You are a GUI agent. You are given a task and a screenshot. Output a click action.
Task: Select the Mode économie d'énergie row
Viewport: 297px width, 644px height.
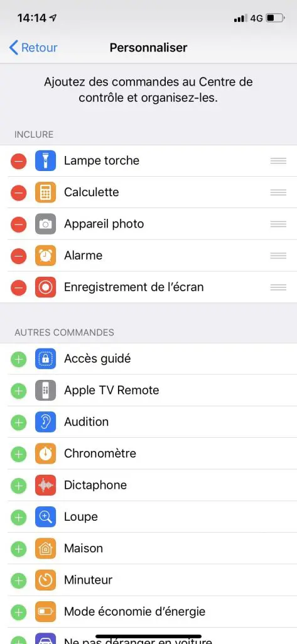[148, 611]
